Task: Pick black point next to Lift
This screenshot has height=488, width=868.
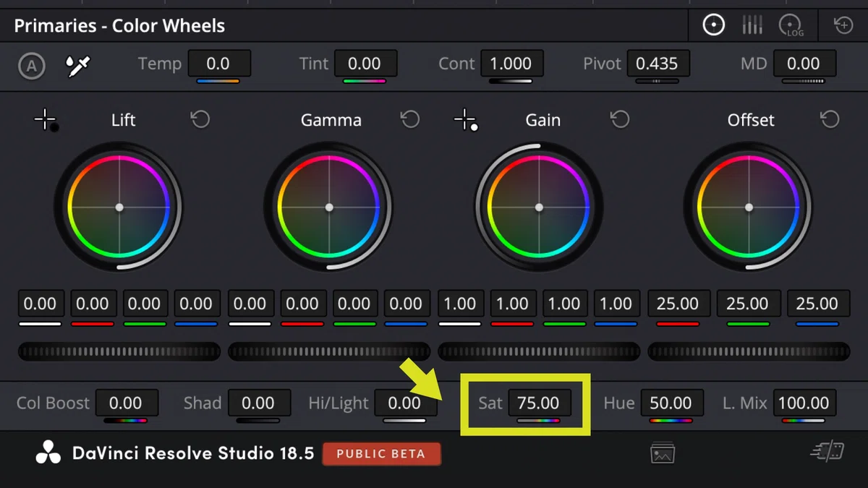Action: (x=47, y=121)
